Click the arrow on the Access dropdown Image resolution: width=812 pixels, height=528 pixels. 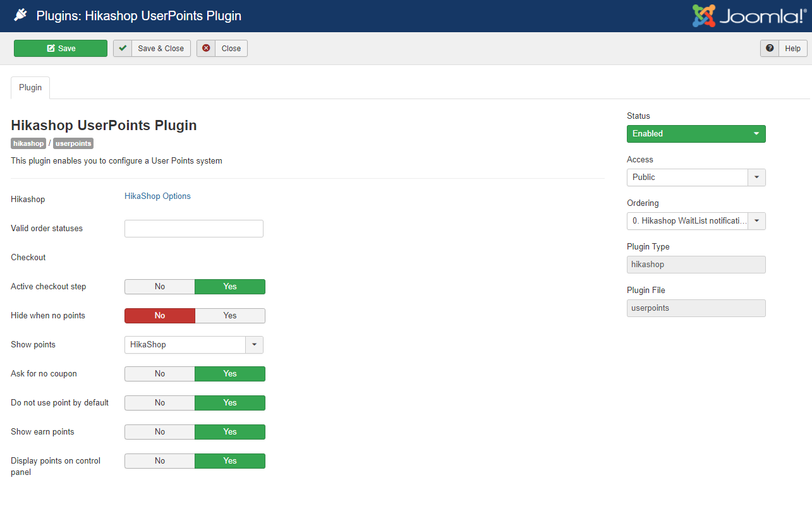(757, 177)
